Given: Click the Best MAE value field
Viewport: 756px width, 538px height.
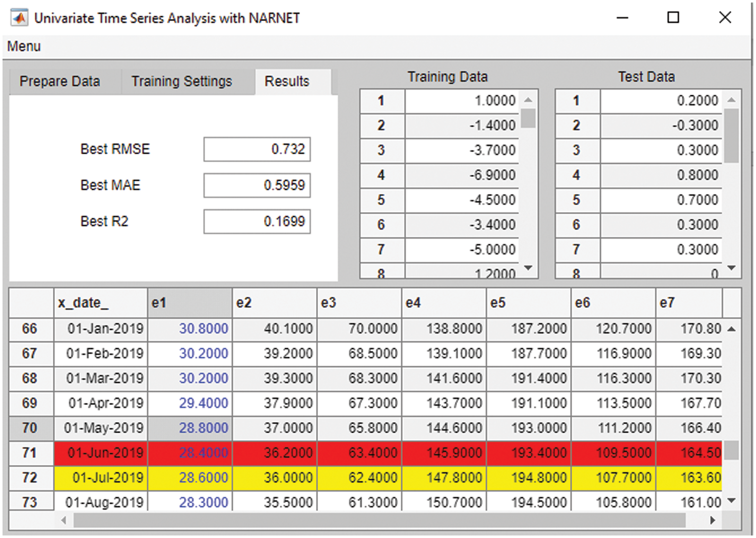Looking at the screenshot, I should [257, 185].
